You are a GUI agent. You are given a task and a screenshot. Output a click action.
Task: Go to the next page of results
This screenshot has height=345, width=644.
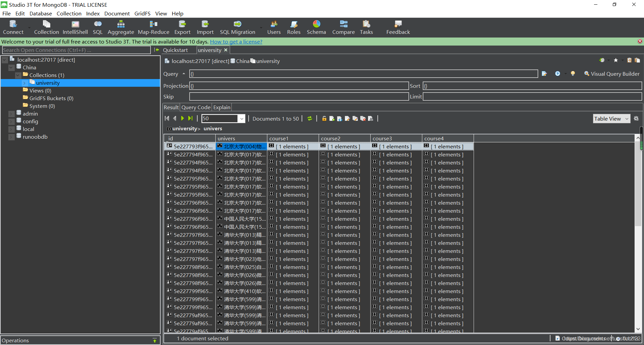point(182,118)
